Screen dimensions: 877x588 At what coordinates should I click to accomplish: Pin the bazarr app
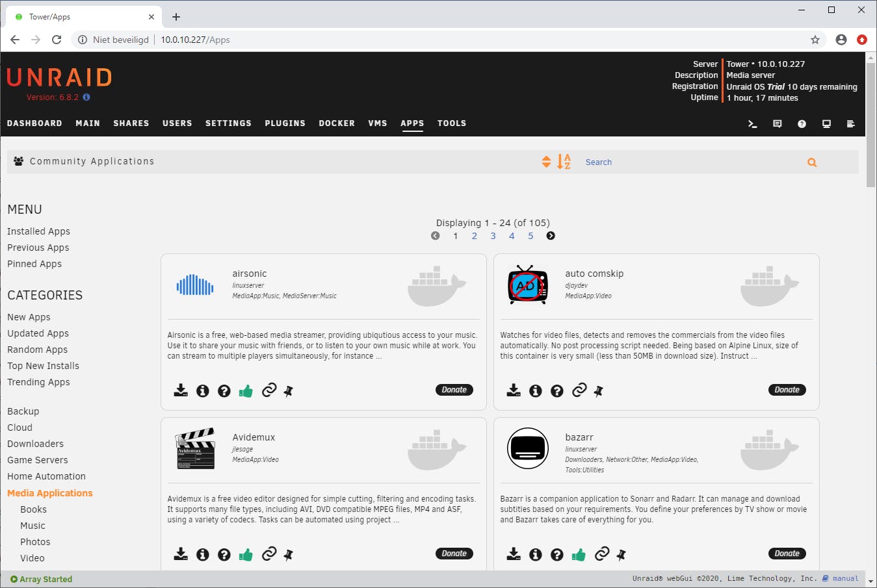pyautogui.click(x=622, y=554)
